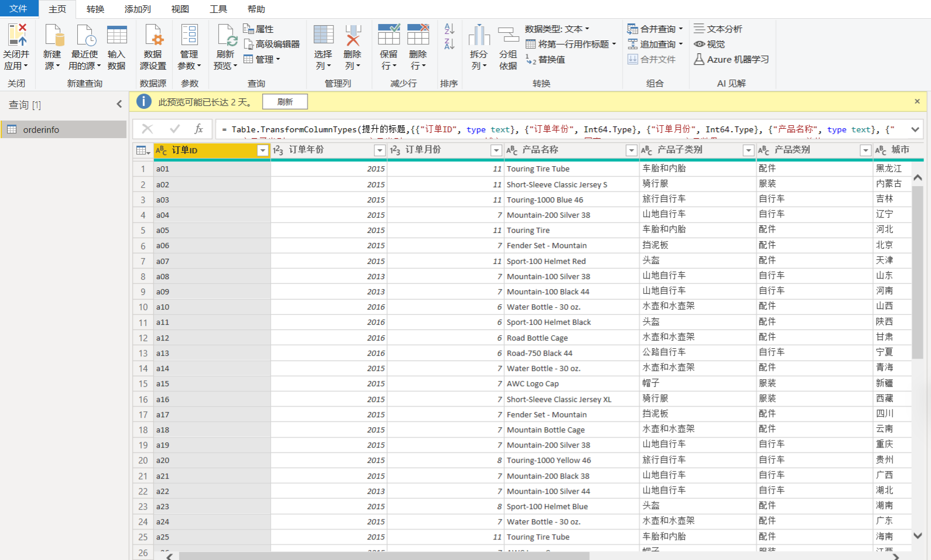The width and height of the screenshot is (931, 560).
Task: Click Use First Row as Headers (将第一行用作标题)
Action: click(571, 44)
